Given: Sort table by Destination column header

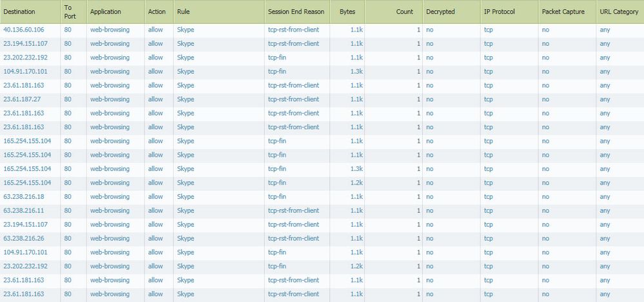Looking at the screenshot, I should tap(20, 12).
